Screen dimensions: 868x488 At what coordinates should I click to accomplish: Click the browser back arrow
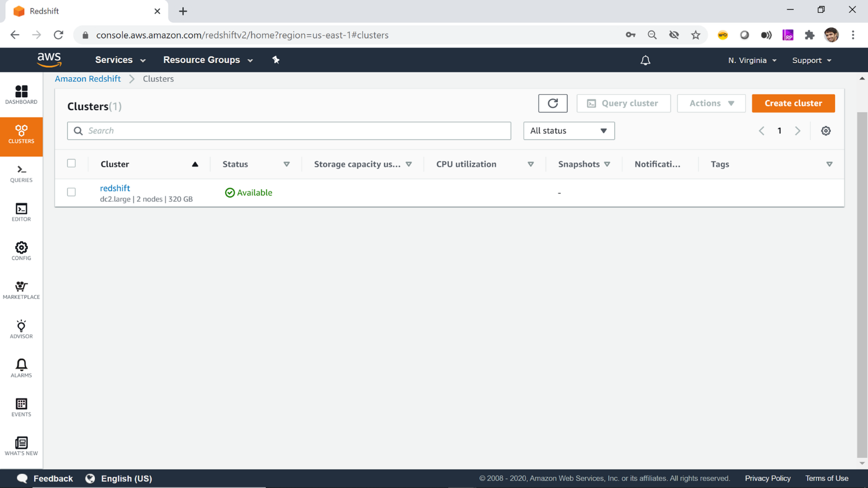pyautogui.click(x=15, y=35)
